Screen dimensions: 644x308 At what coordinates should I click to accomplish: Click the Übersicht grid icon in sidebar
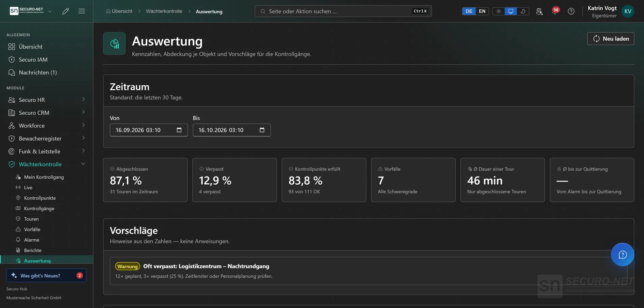[12, 47]
